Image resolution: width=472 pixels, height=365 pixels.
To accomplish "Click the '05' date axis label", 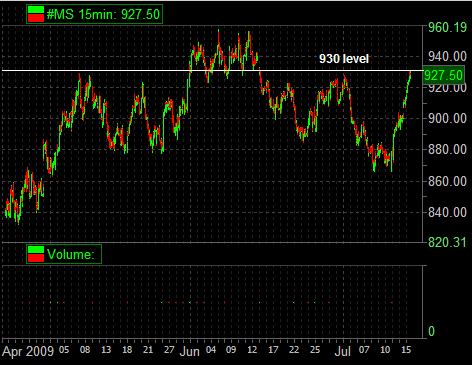I will (64, 350).
